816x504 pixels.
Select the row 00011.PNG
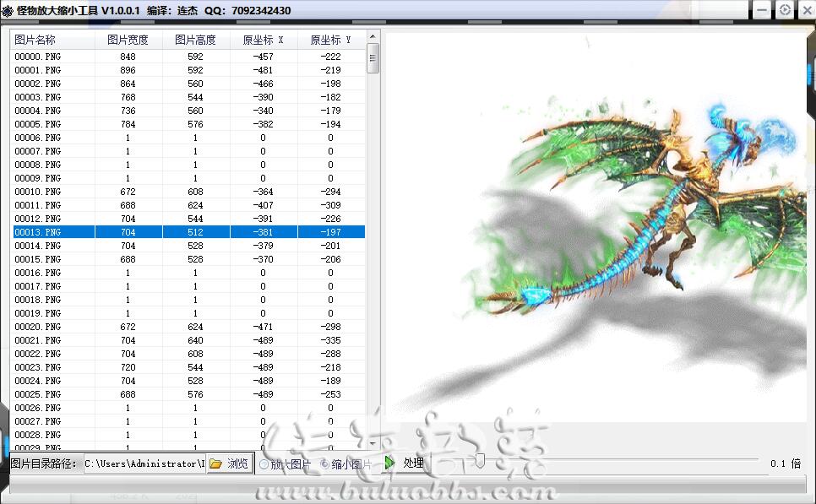click(x=188, y=205)
